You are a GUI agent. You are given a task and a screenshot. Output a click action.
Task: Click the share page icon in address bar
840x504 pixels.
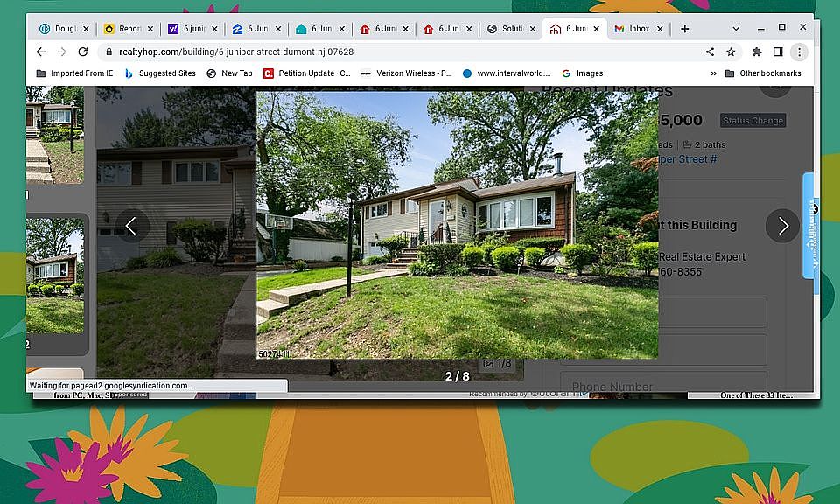(710, 52)
